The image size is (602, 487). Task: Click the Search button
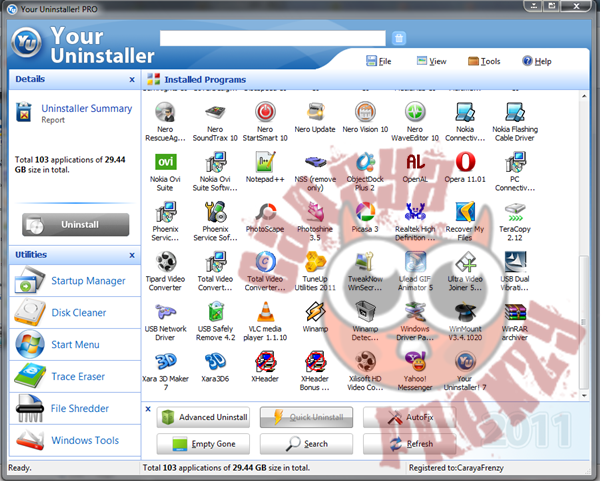click(x=306, y=444)
